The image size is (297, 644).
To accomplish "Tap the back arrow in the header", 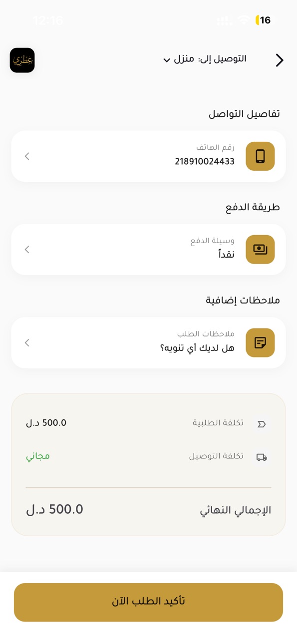I will pos(280,60).
